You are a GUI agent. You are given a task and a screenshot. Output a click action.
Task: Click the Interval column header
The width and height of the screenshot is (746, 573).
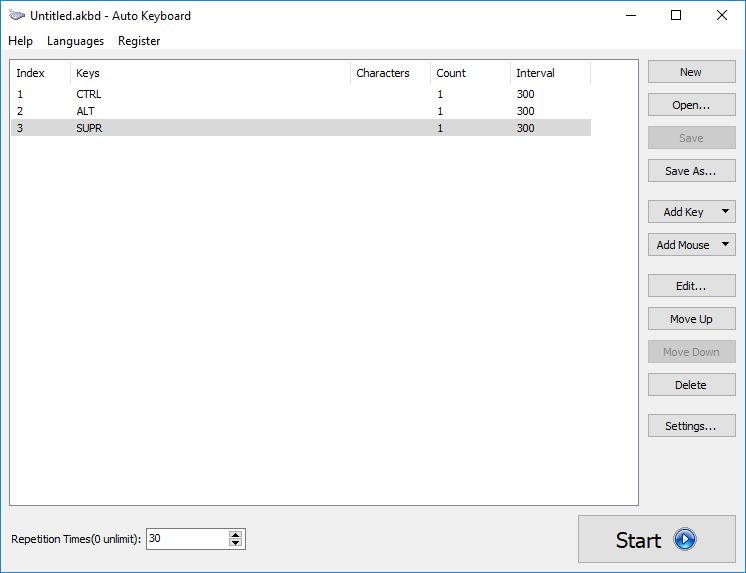[550, 73]
